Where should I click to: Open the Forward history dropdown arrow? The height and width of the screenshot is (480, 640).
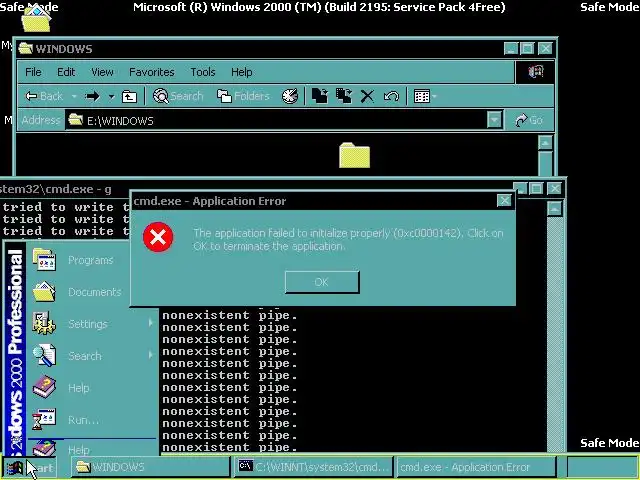(x=111, y=97)
